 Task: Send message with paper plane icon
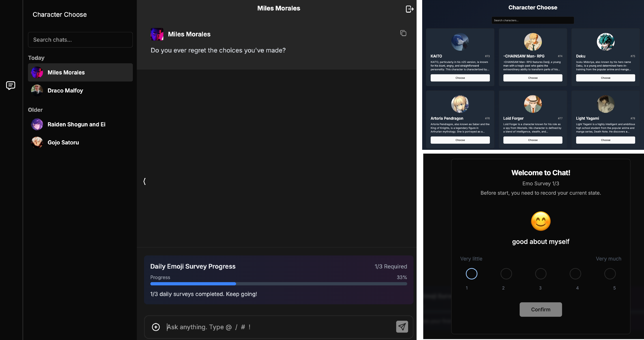(x=402, y=326)
